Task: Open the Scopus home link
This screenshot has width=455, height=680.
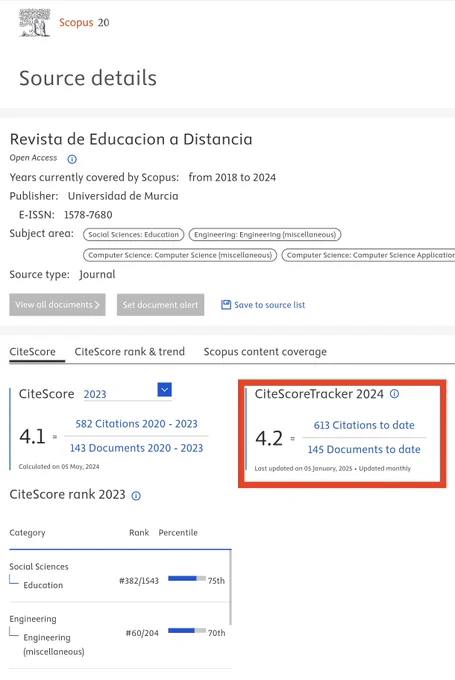Action: (76, 23)
